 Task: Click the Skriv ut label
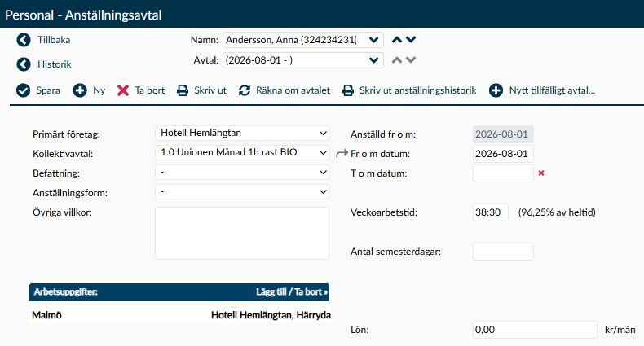pyautogui.click(x=210, y=90)
